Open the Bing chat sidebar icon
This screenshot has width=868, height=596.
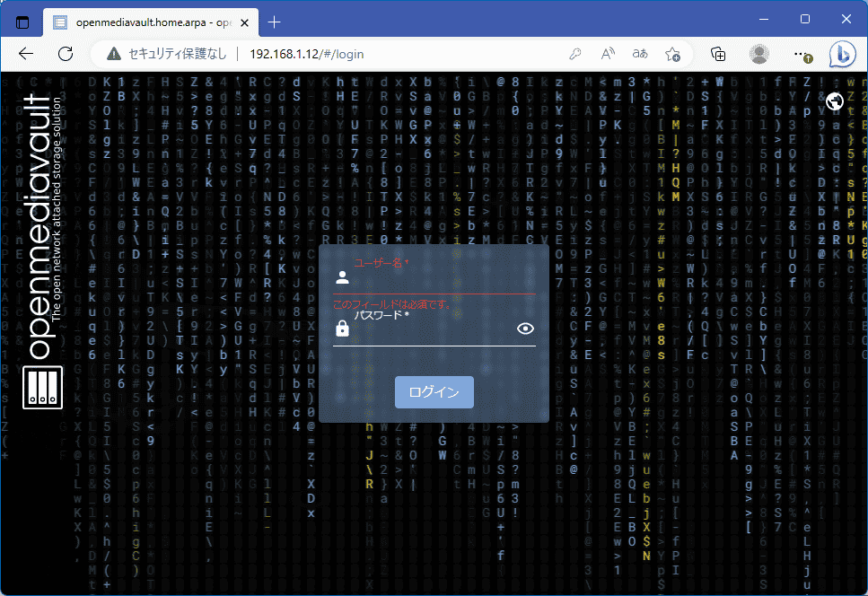843,54
